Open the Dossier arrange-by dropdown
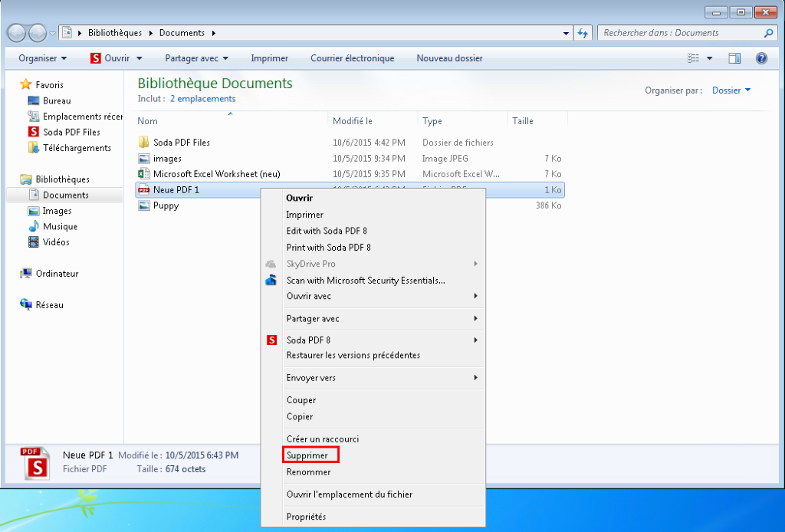Screen dimensions: 785x532 coord(731,90)
